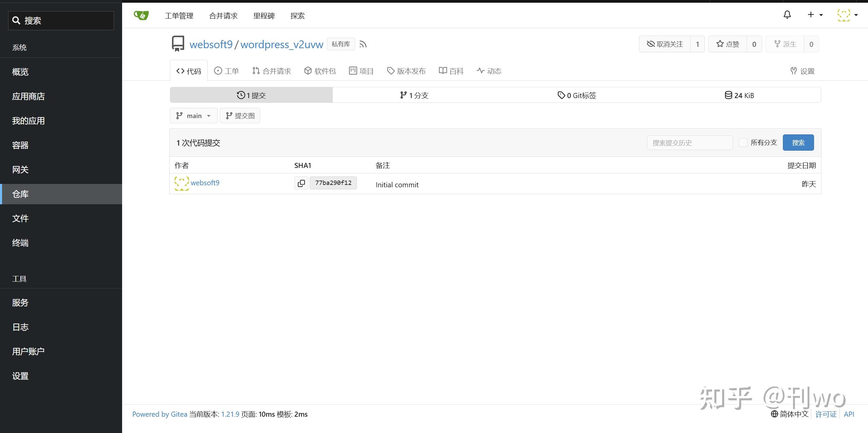The image size is (868, 433).
Task: Click the blue 搜索 search button
Action: [x=798, y=142]
